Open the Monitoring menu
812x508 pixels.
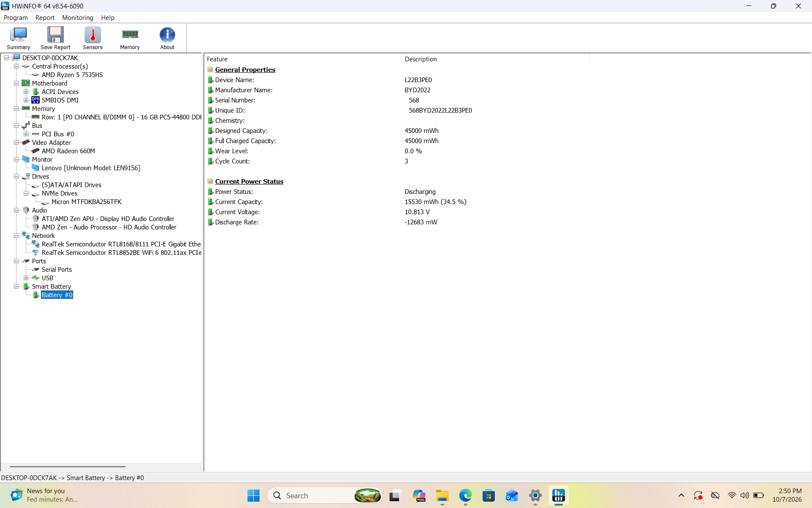(x=77, y=18)
